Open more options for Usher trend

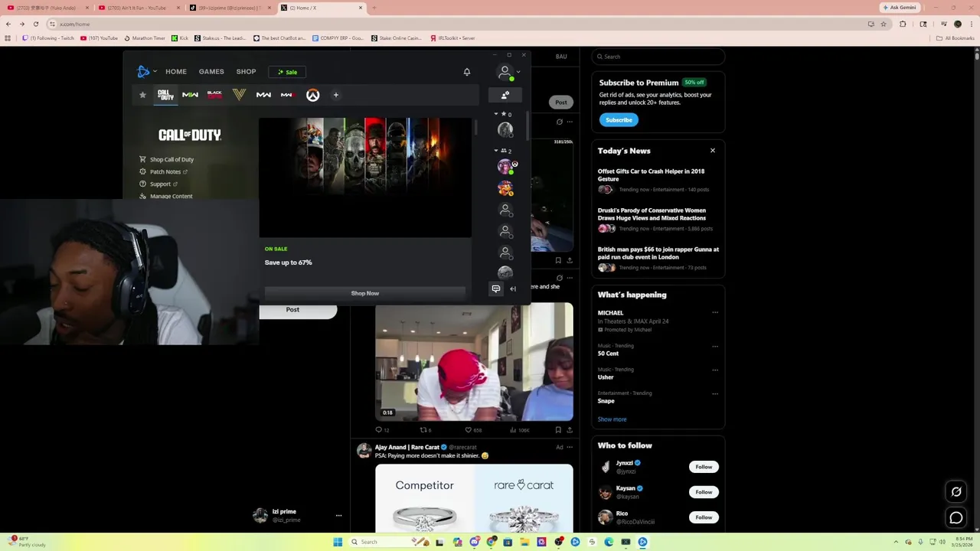[715, 370]
